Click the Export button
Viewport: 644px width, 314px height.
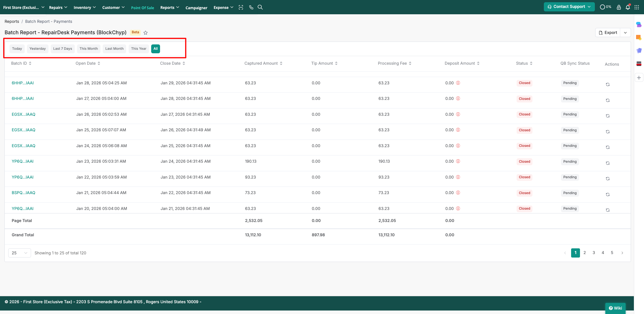click(608, 33)
